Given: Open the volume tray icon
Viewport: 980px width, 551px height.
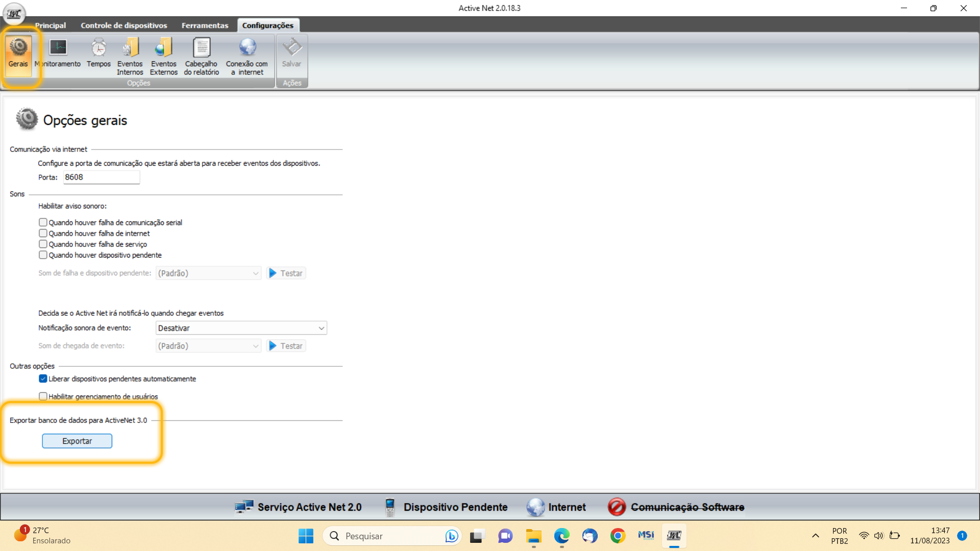Looking at the screenshot, I should pyautogui.click(x=878, y=536).
